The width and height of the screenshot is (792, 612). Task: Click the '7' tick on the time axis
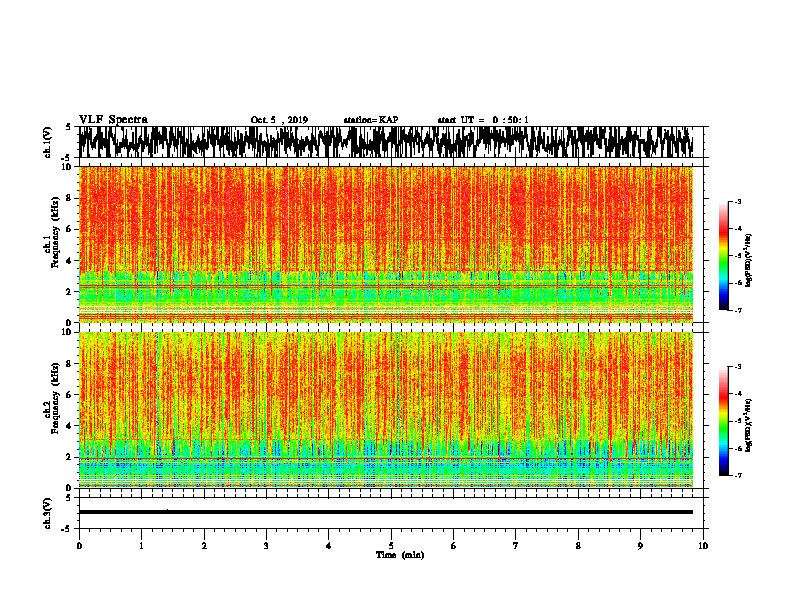click(516, 546)
